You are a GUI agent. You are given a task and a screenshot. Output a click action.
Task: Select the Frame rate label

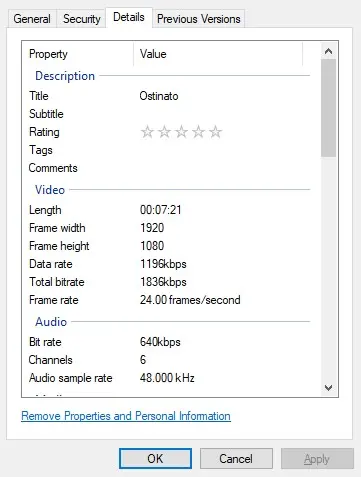point(54,300)
